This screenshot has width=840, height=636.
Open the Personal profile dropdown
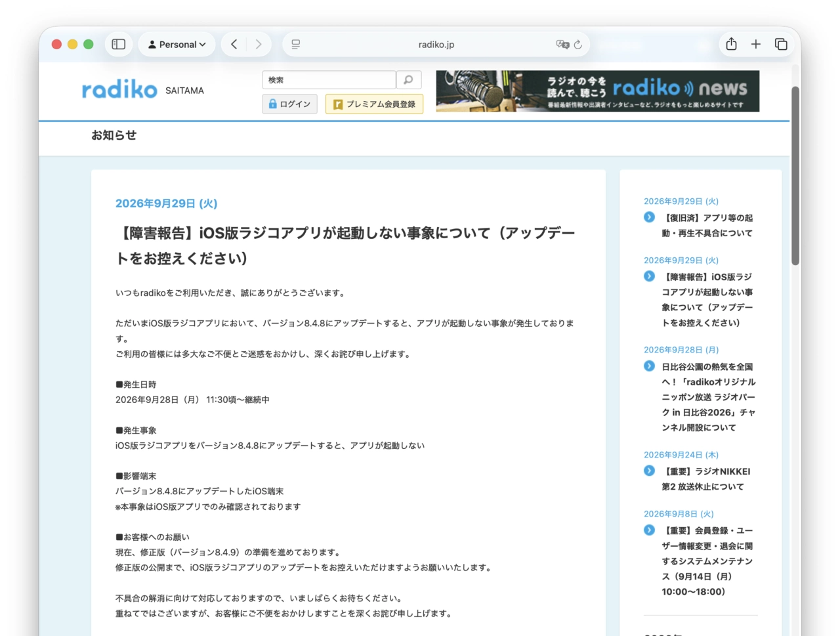[177, 44]
